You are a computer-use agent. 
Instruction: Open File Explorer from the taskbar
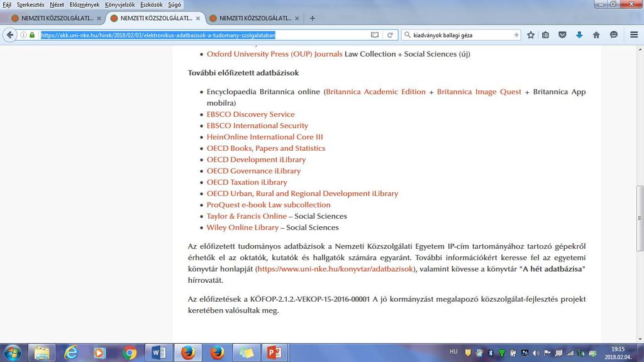pos(42,353)
